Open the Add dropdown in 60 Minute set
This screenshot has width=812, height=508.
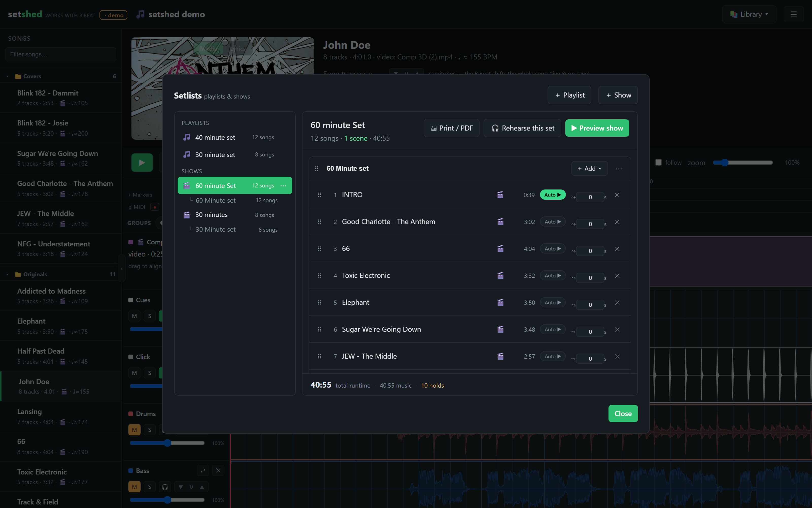pos(589,169)
